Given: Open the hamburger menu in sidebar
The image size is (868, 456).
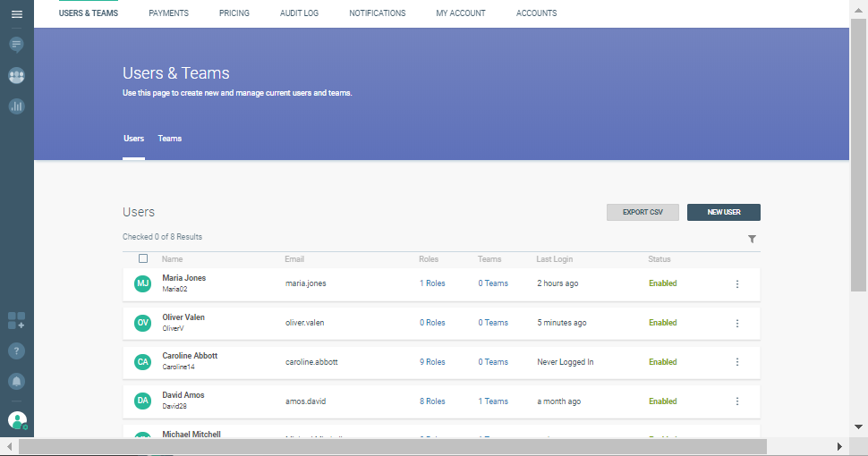Looking at the screenshot, I should click(16, 14).
